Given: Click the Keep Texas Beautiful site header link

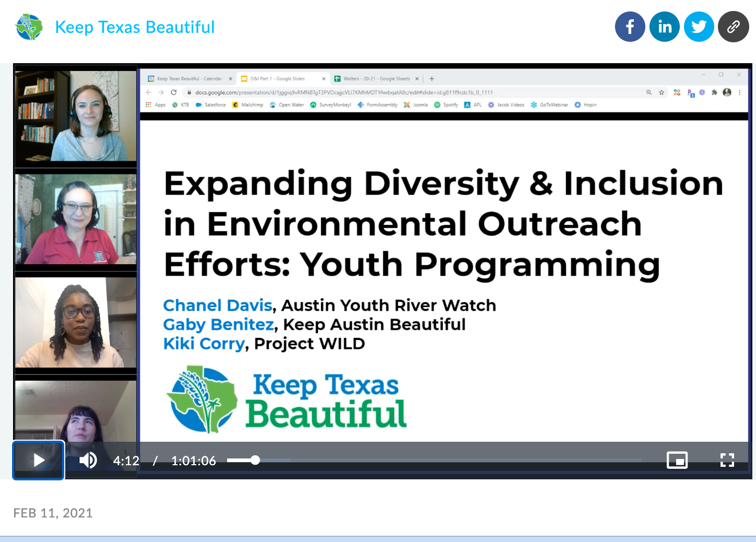Looking at the screenshot, I should 135,27.
